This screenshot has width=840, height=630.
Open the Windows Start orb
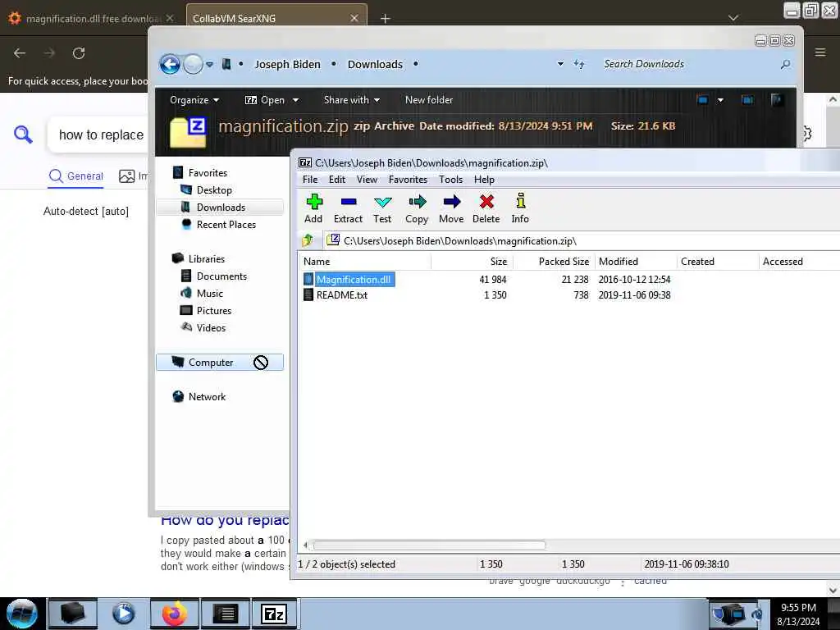point(21,614)
